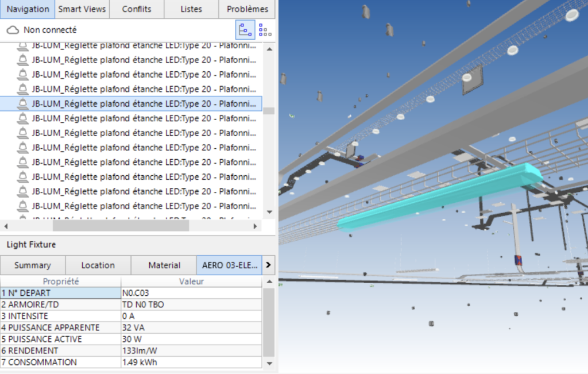Screen dimensions: 588x374
Task: Toggle the hierarchical tree view mode
Action: click(x=245, y=30)
